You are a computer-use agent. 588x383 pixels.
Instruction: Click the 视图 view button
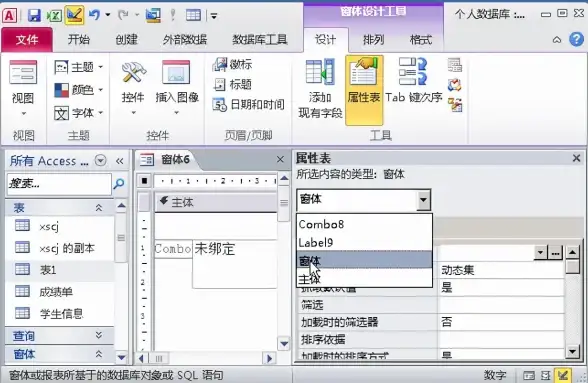pyautogui.click(x=23, y=88)
